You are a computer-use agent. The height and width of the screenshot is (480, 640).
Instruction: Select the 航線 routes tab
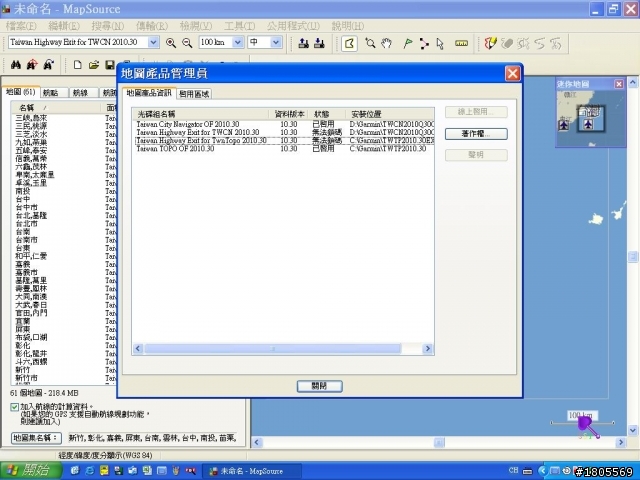pos(83,93)
